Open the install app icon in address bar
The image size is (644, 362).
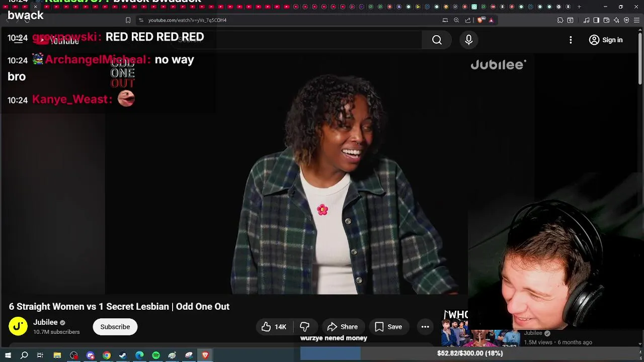coord(445,20)
